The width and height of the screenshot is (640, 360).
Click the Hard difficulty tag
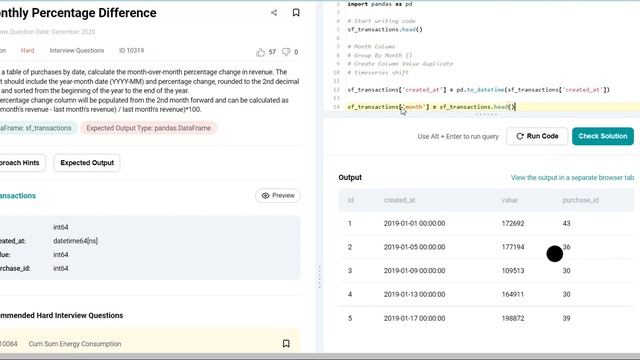coord(27,51)
